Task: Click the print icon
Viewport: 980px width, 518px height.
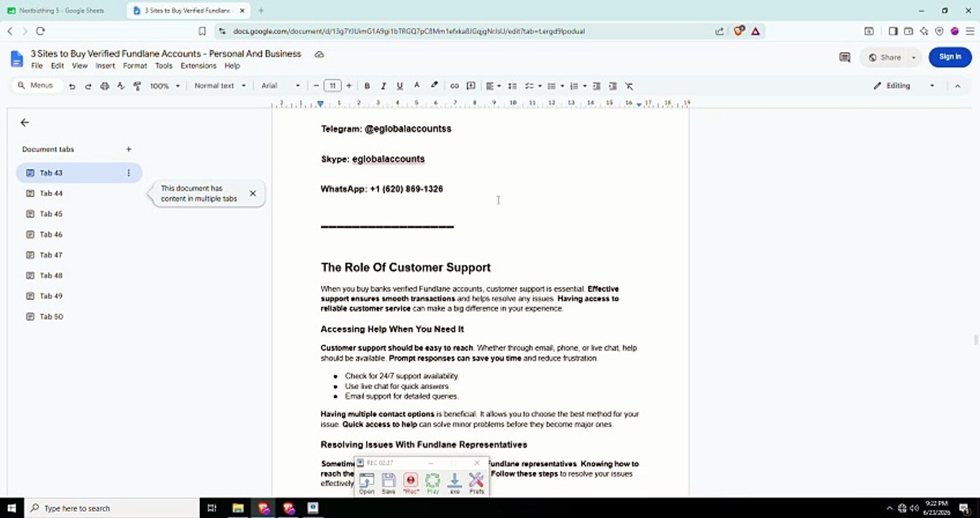Action: [x=104, y=86]
